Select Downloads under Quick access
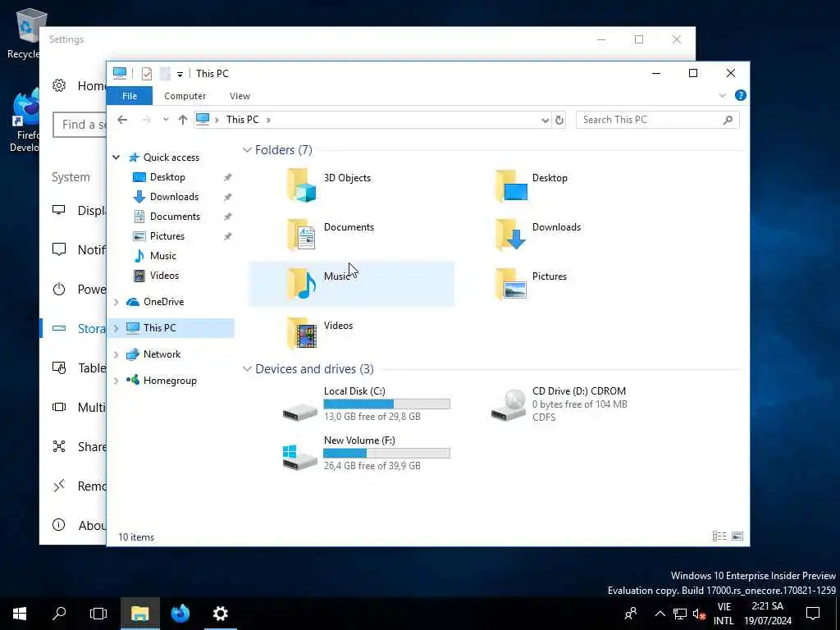Image resolution: width=840 pixels, height=630 pixels. pos(172,197)
